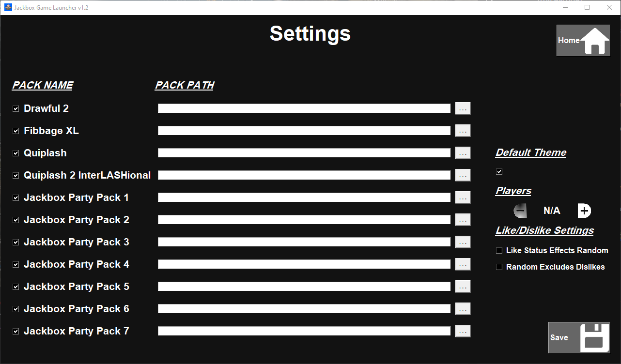Open path browser for Jackbox Party Pack 1
The height and width of the screenshot is (364, 621).
tap(463, 197)
